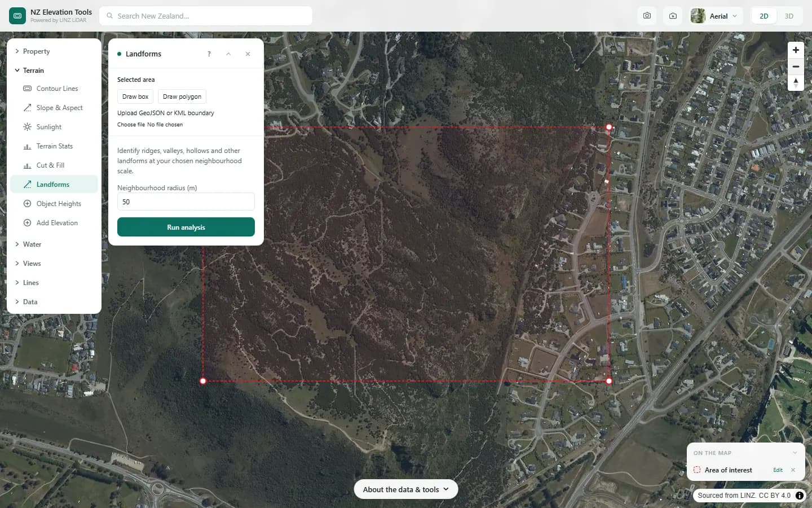Click the Run analysis button

186,227
